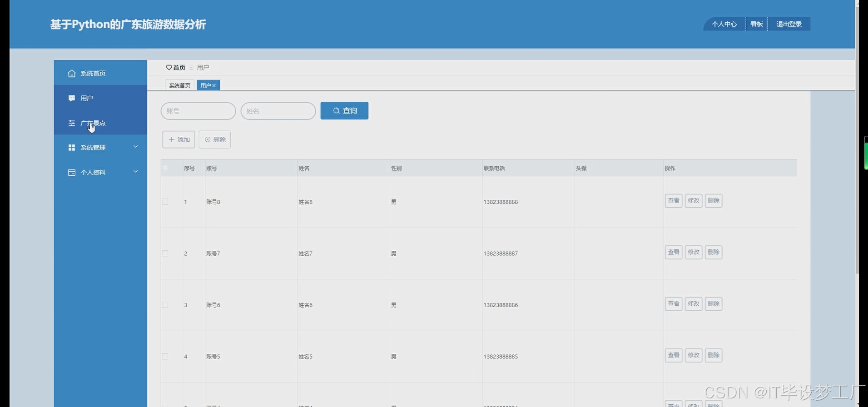Screen dimensions: 868x407
Task: Click the home icon beside 系统首页
Action: tap(72, 73)
